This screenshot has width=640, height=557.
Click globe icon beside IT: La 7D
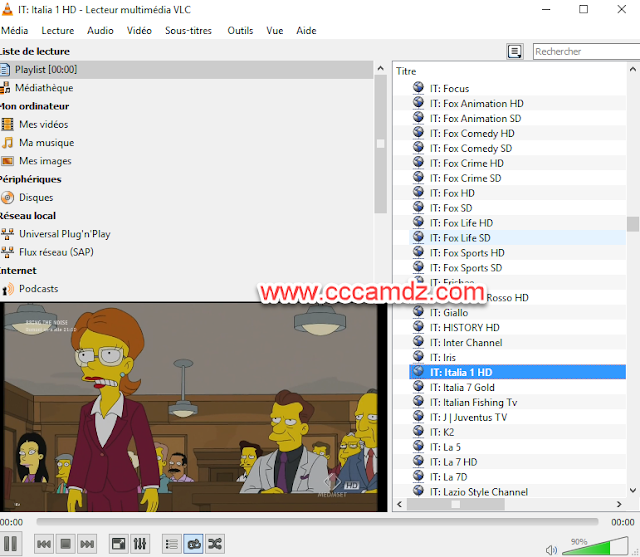point(418,476)
